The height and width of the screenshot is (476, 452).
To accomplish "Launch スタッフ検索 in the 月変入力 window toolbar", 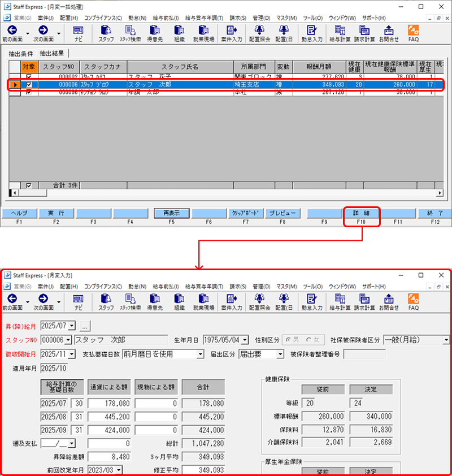I will point(130,302).
